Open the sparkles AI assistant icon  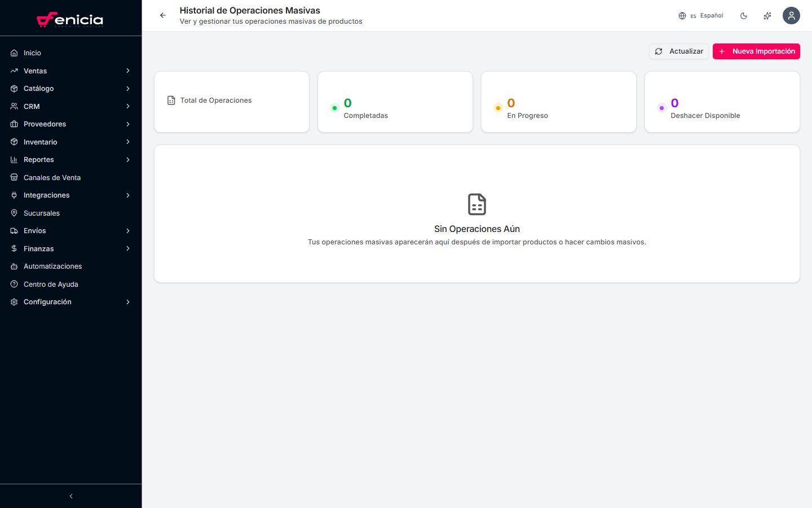click(x=767, y=16)
